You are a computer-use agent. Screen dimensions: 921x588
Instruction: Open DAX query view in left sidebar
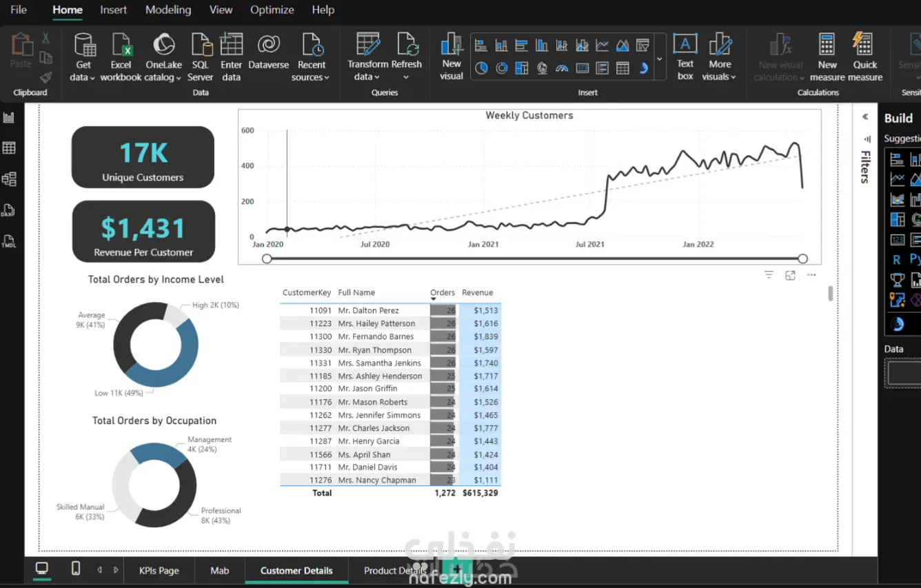tap(9, 210)
